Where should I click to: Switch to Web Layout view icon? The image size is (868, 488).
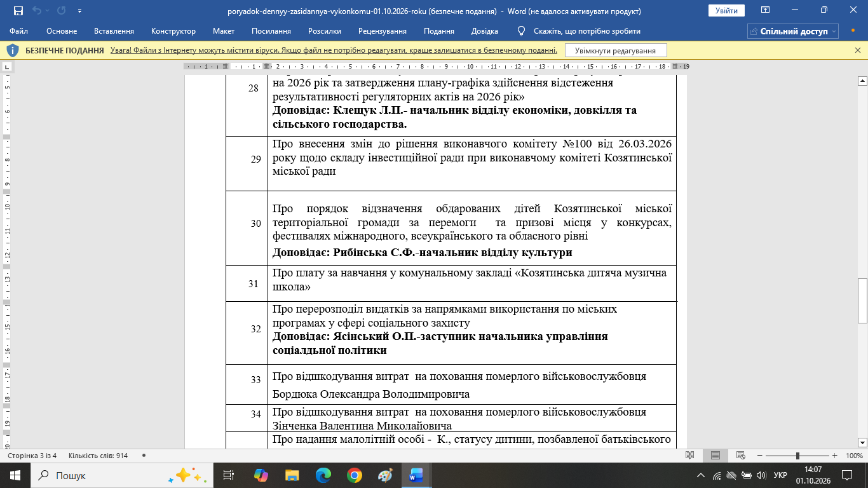pos(741,456)
